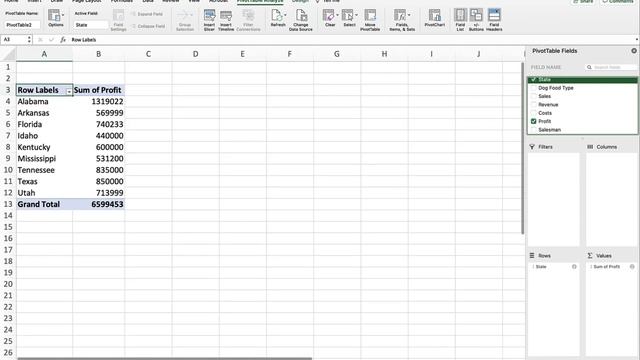Click the formula bar fx icon
This screenshot has height=360, width=640.
coord(63,40)
